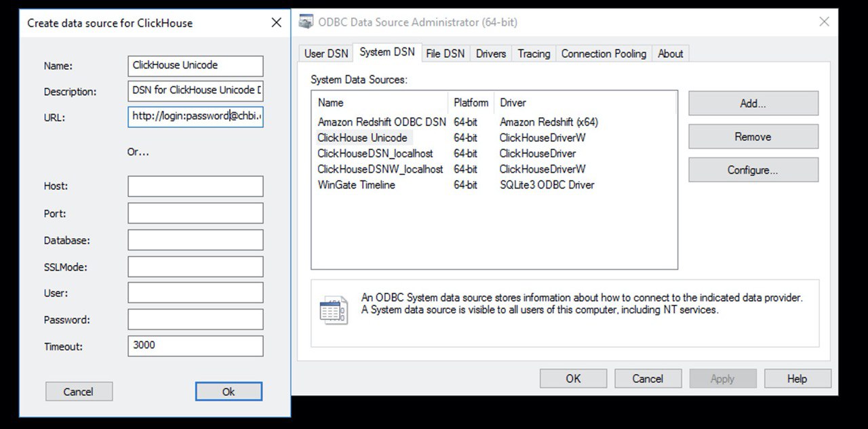868x429 pixels.
Task: Select the System DSN tab
Action: 387,52
